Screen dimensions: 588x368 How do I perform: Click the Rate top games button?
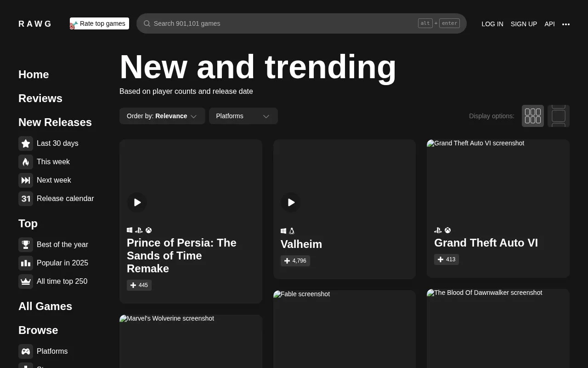click(x=99, y=23)
